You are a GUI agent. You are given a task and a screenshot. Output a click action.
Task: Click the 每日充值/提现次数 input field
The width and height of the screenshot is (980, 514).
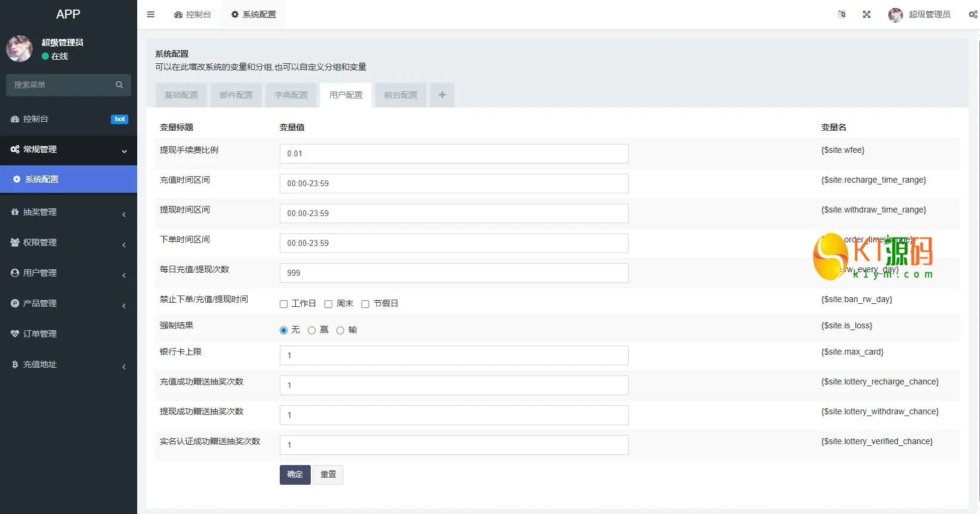coord(454,273)
